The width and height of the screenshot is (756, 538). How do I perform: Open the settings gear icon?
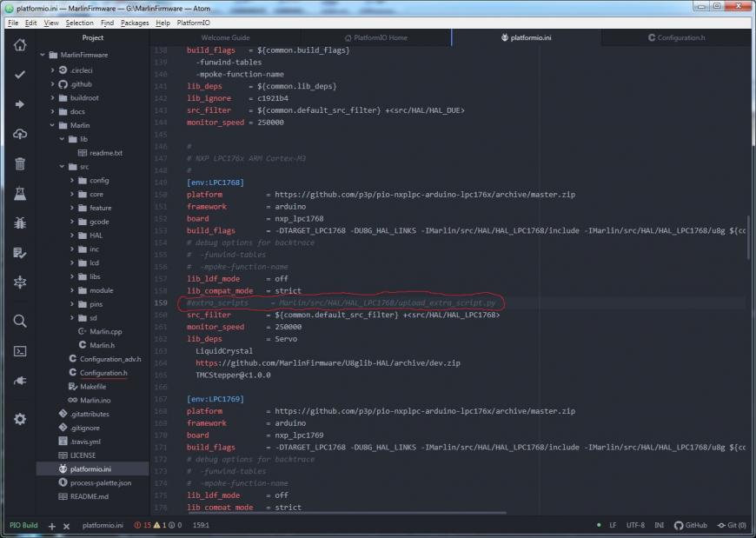pos(20,419)
